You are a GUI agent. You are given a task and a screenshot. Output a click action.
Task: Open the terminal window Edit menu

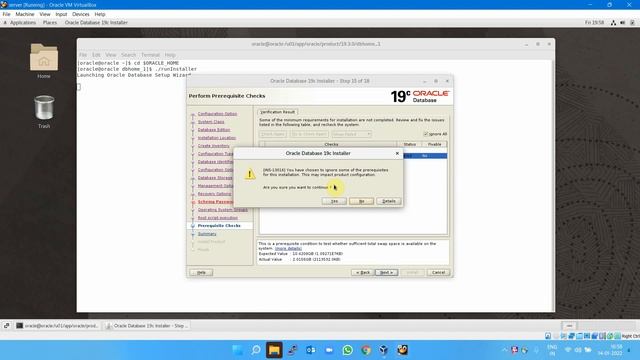click(96, 55)
